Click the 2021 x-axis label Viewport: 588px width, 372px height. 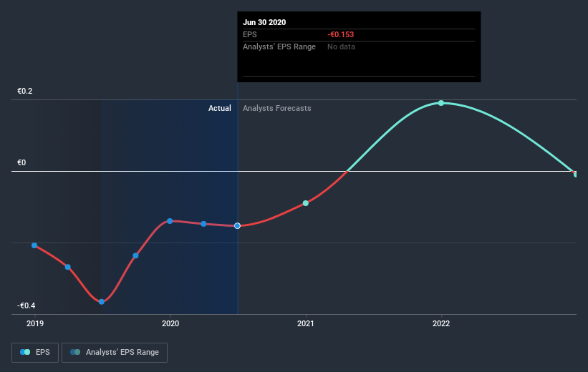306,323
